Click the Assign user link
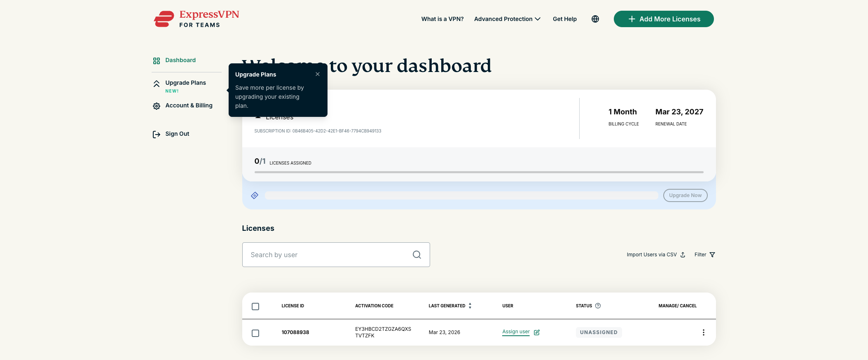 tap(516, 332)
